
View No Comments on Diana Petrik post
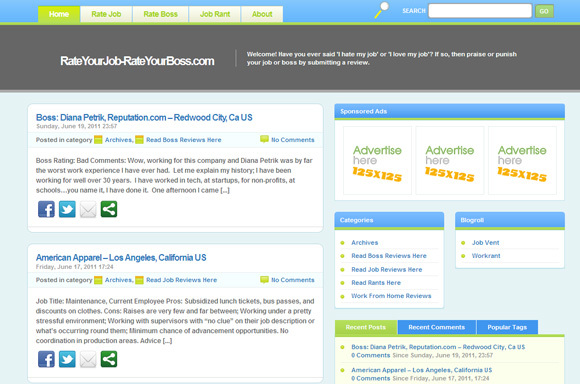coord(293,140)
